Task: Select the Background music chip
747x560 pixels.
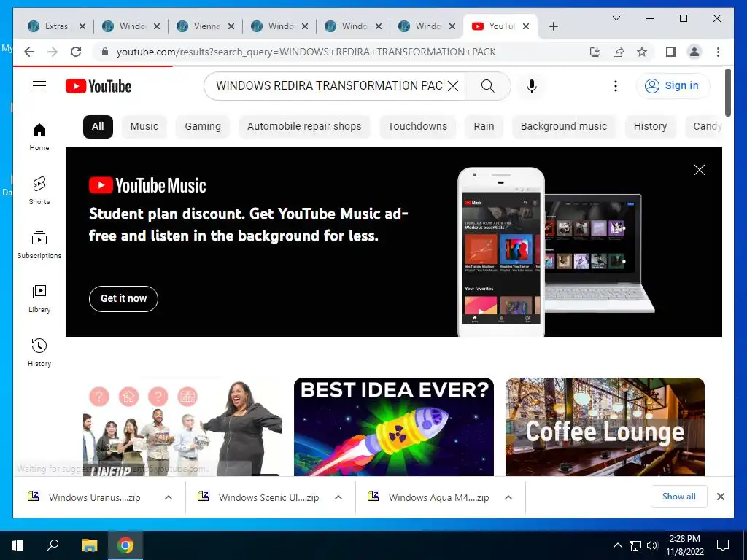Action: pyautogui.click(x=564, y=127)
